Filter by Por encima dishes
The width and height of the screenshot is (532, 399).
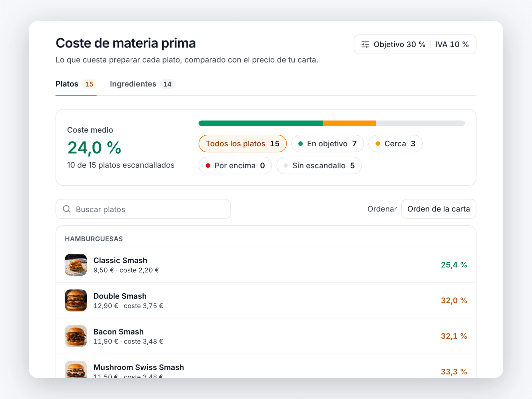pos(235,166)
